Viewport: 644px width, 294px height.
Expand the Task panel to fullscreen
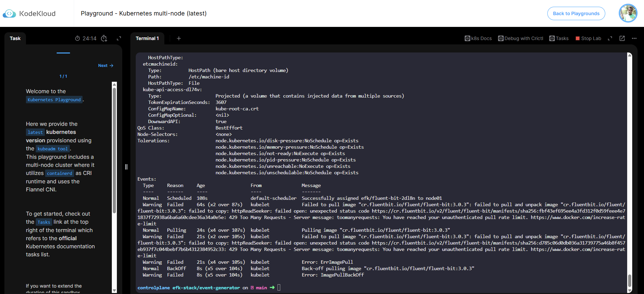click(119, 38)
